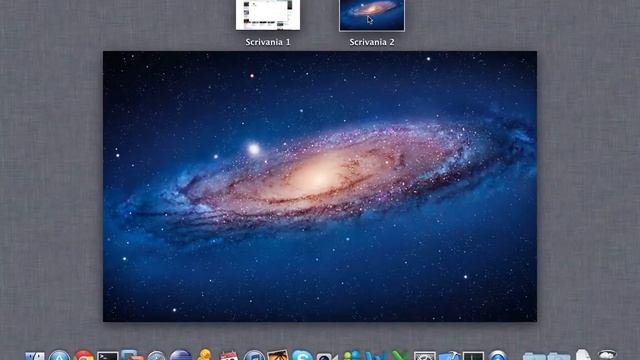Open the Messenger buddies Dock icon

point(352,356)
